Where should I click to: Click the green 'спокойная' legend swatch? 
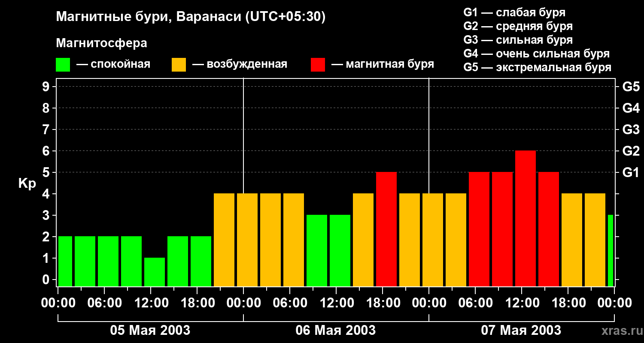[x=63, y=65]
